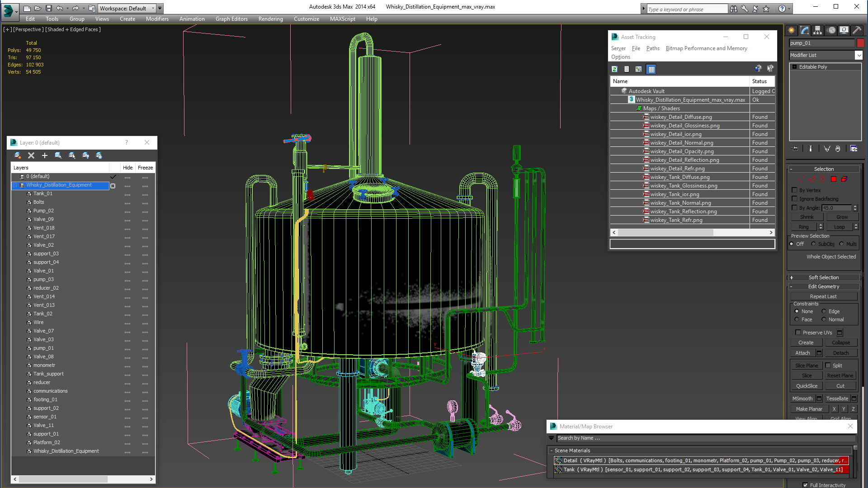Enable the Preserve UVs checkbox

tap(798, 333)
